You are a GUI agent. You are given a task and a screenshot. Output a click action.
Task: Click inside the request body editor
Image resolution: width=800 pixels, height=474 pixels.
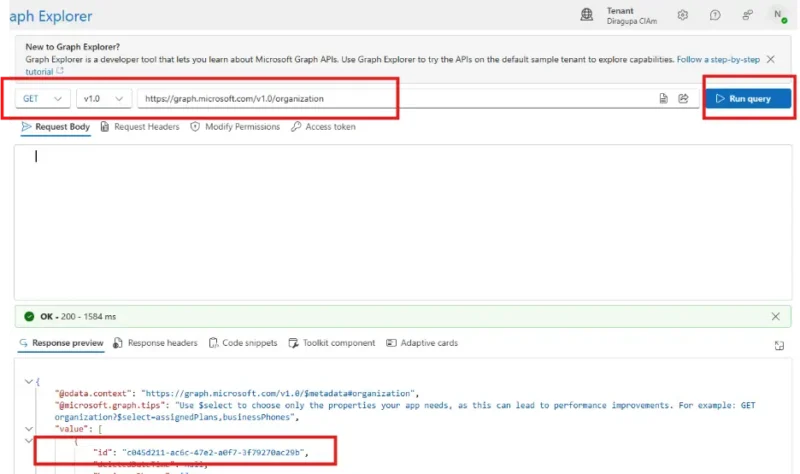(x=403, y=222)
